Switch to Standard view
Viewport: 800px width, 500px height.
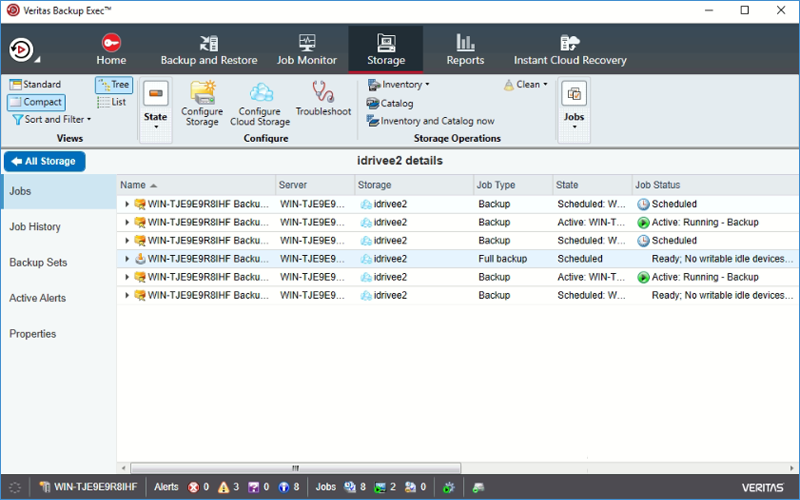[x=35, y=84]
